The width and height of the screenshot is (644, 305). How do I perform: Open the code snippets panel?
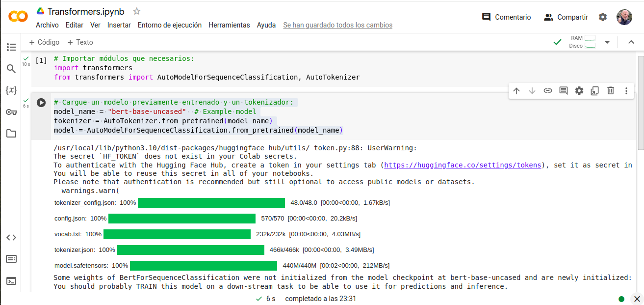11,238
